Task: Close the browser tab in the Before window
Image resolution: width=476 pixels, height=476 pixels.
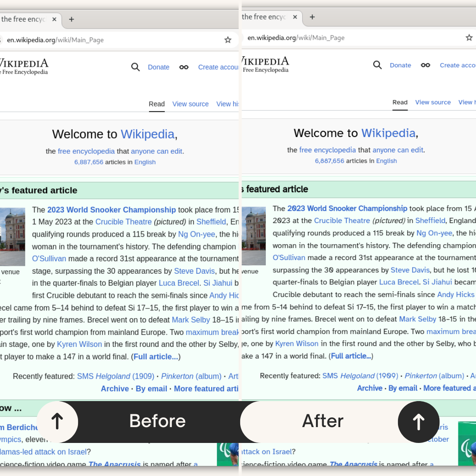Action: click(x=54, y=19)
